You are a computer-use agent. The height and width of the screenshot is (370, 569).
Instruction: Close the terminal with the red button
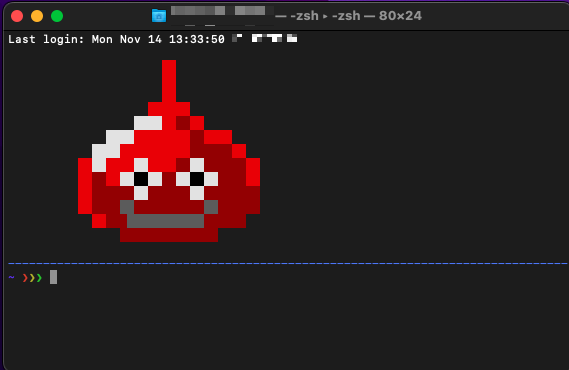coord(17,16)
